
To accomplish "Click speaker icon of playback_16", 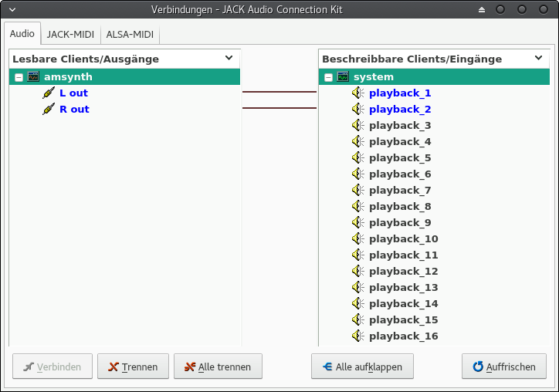I will click(x=358, y=336).
